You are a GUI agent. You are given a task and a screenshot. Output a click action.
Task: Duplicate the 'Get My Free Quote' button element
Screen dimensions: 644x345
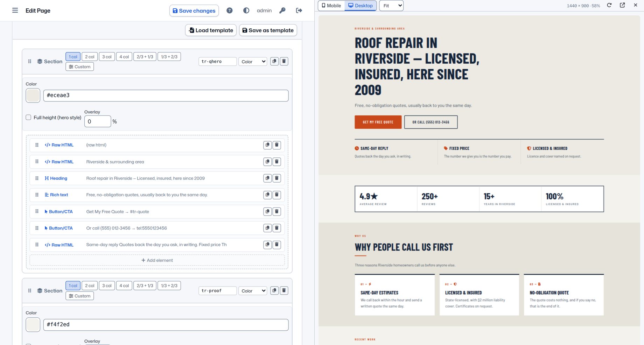click(267, 211)
